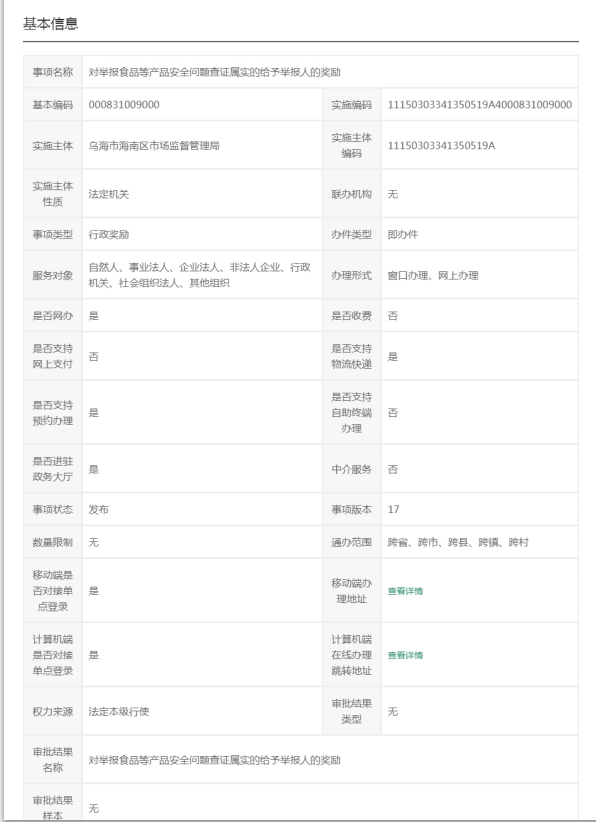596x822 pixels.
Task: Click 窗口办理、网上办理 in 办理形式 cell
Action: coord(433,275)
